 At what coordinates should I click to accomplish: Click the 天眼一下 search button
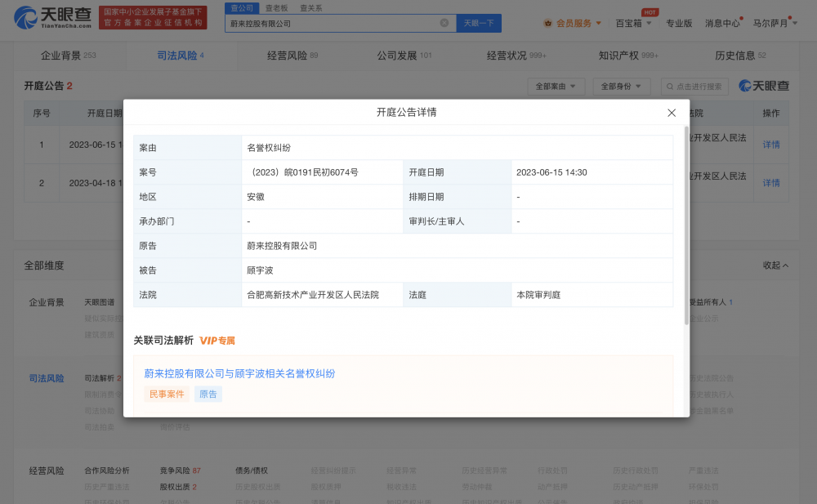click(x=479, y=24)
